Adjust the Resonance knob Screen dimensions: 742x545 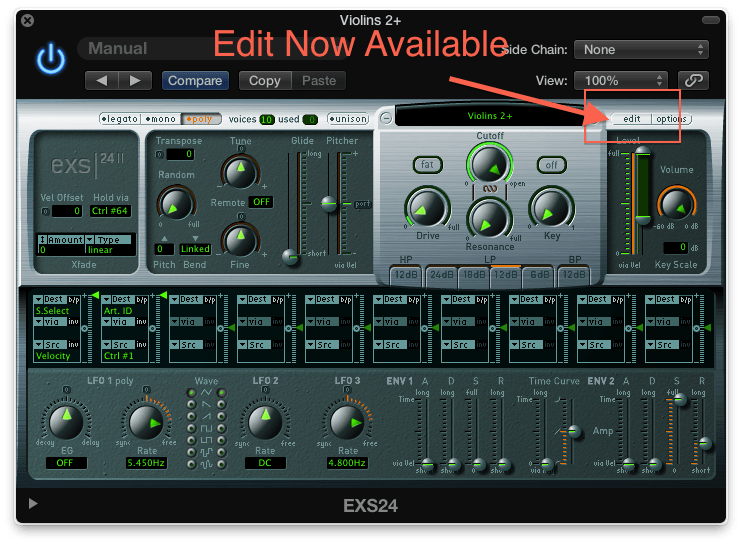[x=489, y=220]
